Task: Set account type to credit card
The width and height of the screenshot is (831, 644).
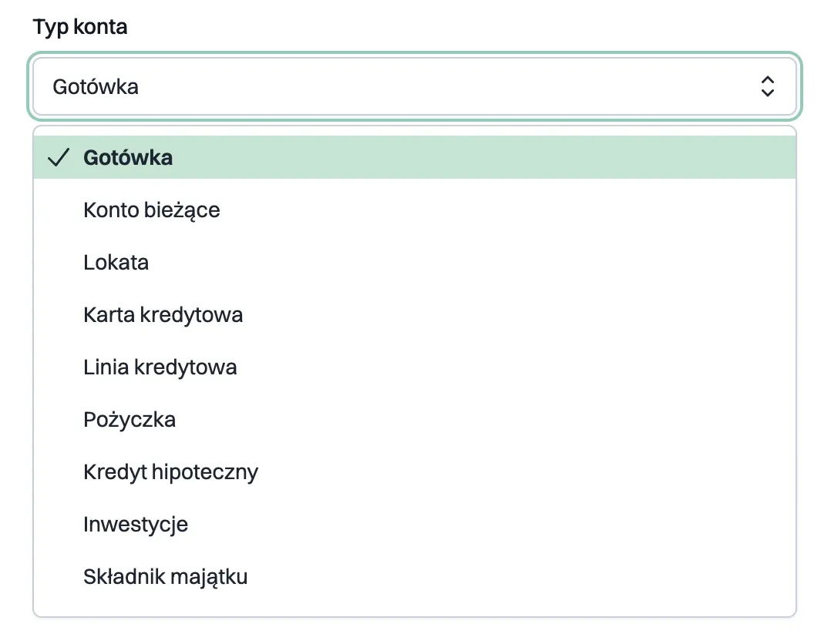Action: click(x=163, y=315)
